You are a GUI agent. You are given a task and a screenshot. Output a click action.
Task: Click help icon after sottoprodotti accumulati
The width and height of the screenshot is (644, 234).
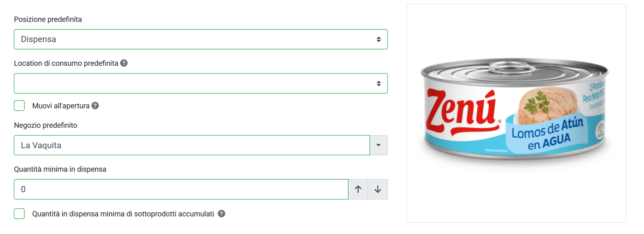tap(222, 214)
